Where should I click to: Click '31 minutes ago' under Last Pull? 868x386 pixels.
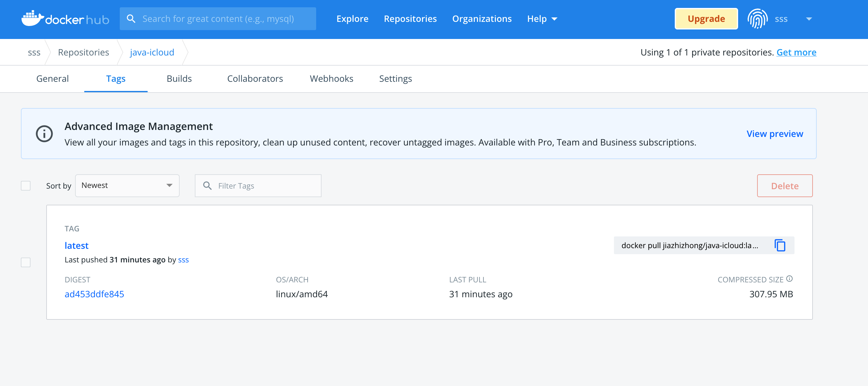481,294
